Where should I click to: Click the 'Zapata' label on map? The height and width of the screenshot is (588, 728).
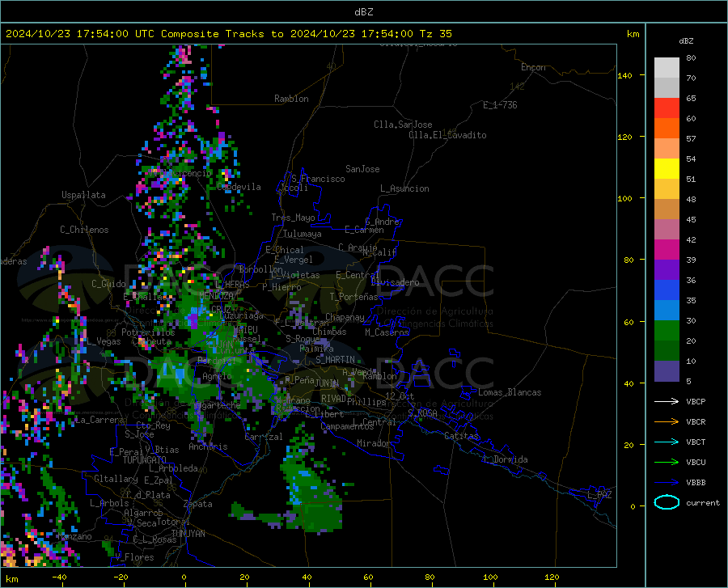[x=198, y=504]
